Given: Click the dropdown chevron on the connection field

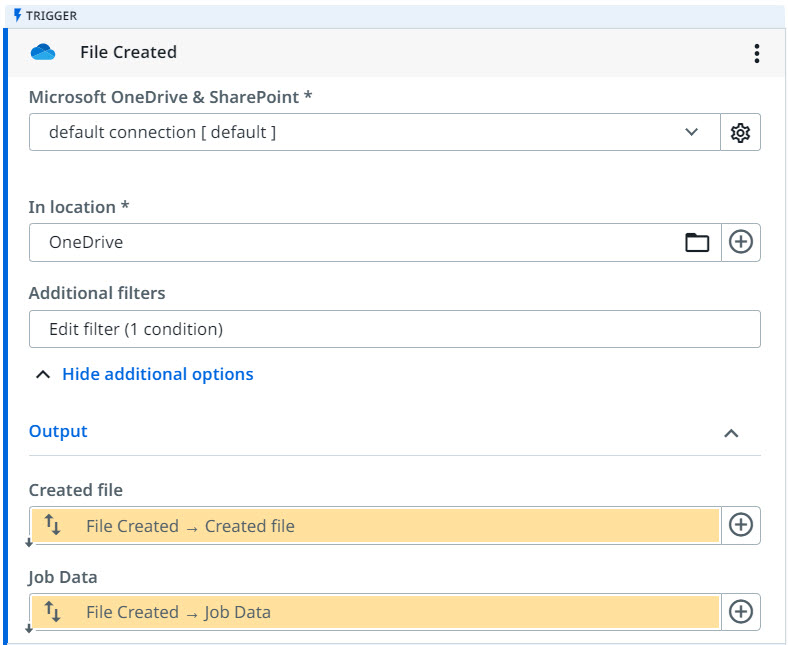Looking at the screenshot, I should point(691,132).
